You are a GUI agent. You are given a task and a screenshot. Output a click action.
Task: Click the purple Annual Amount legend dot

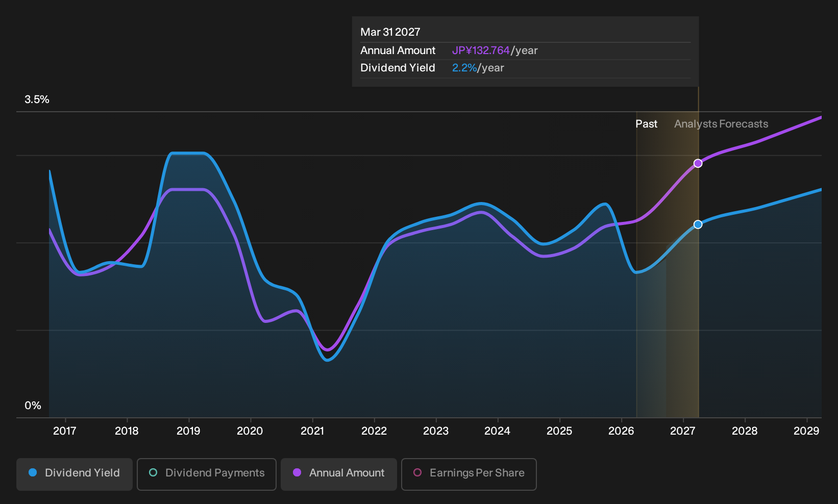tap(297, 472)
